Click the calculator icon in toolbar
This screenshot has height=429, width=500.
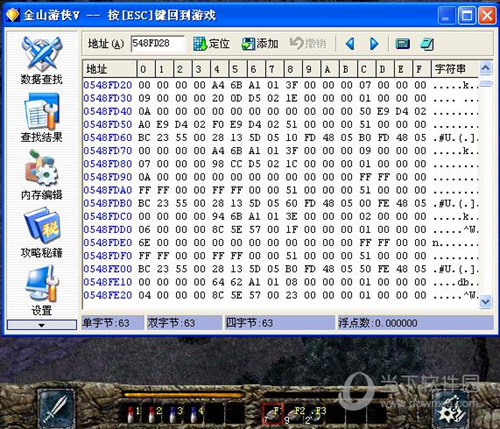point(402,44)
